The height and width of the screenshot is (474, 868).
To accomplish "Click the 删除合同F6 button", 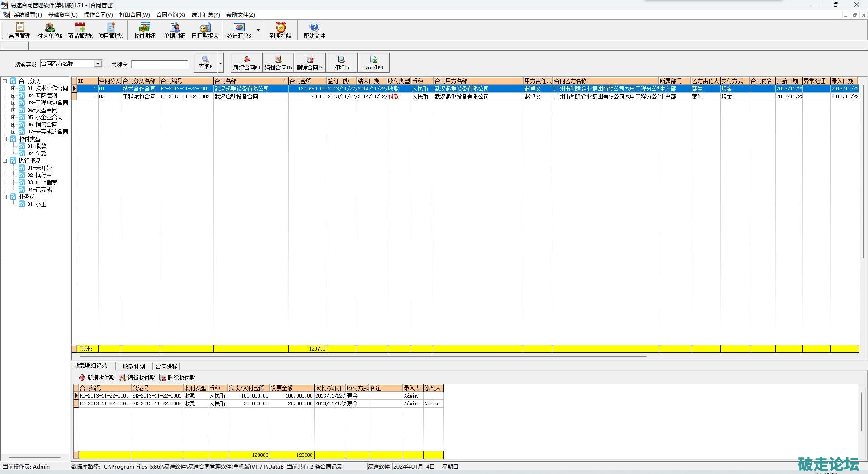I will point(310,63).
